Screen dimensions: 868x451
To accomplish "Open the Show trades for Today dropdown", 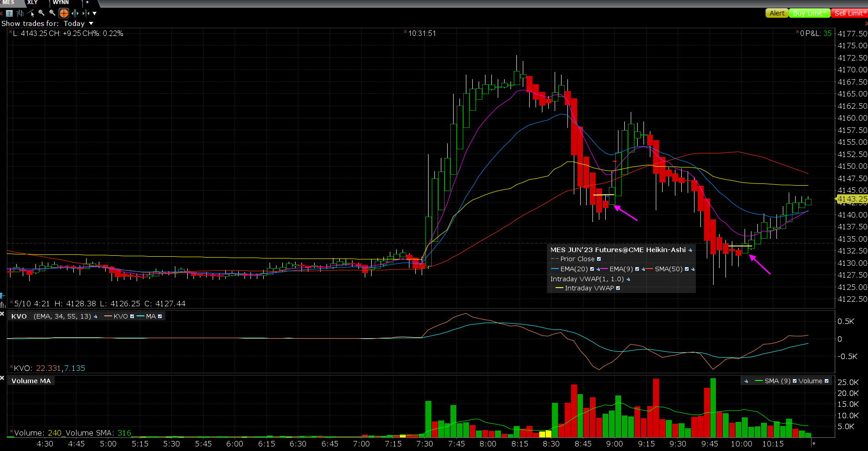I will point(91,23).
